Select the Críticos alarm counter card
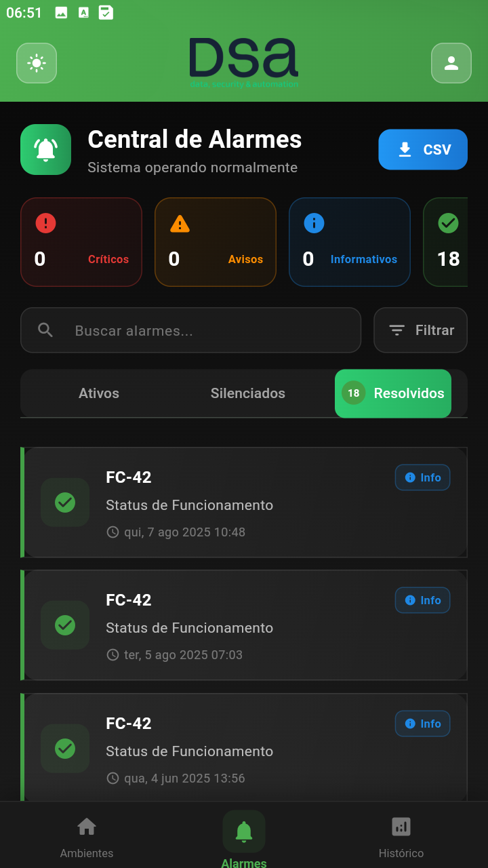This screenshot has width=488, height=868. point(81,242)
